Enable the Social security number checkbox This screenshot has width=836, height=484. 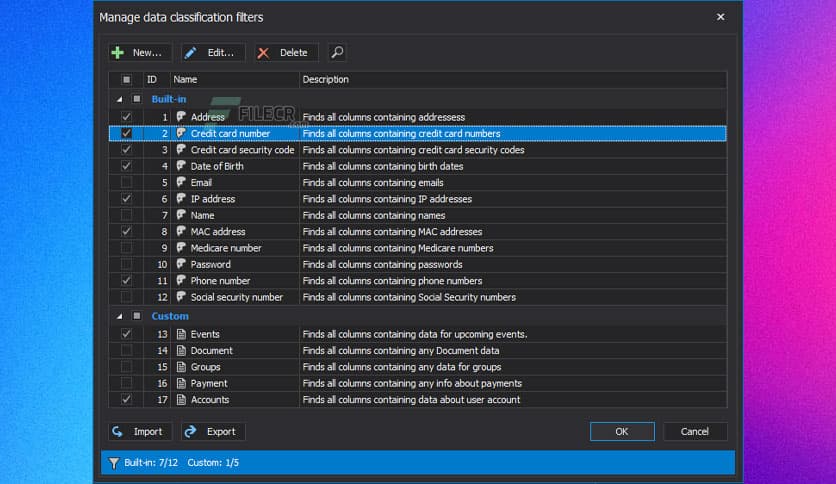click(x=126, y=297)
